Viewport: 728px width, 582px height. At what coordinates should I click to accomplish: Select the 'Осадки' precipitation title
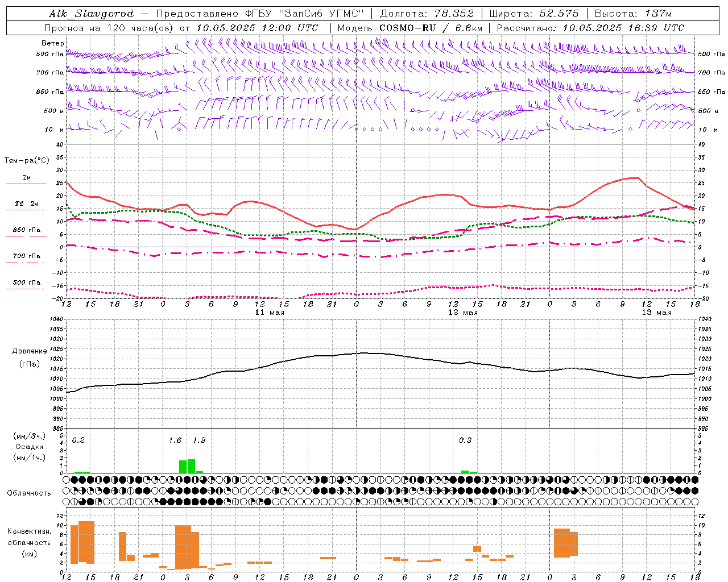30,447
